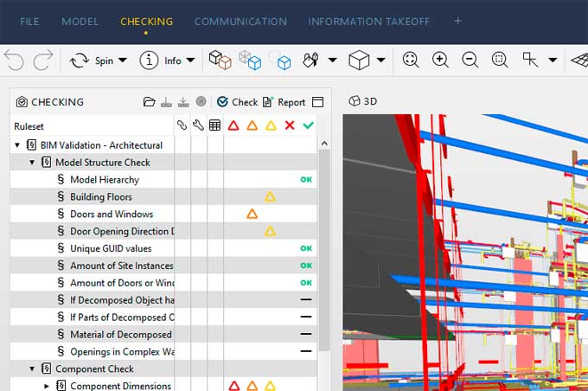Go to the COMMUNICATION tab
This screenshot has width=588, height=391.
(240, 22)
